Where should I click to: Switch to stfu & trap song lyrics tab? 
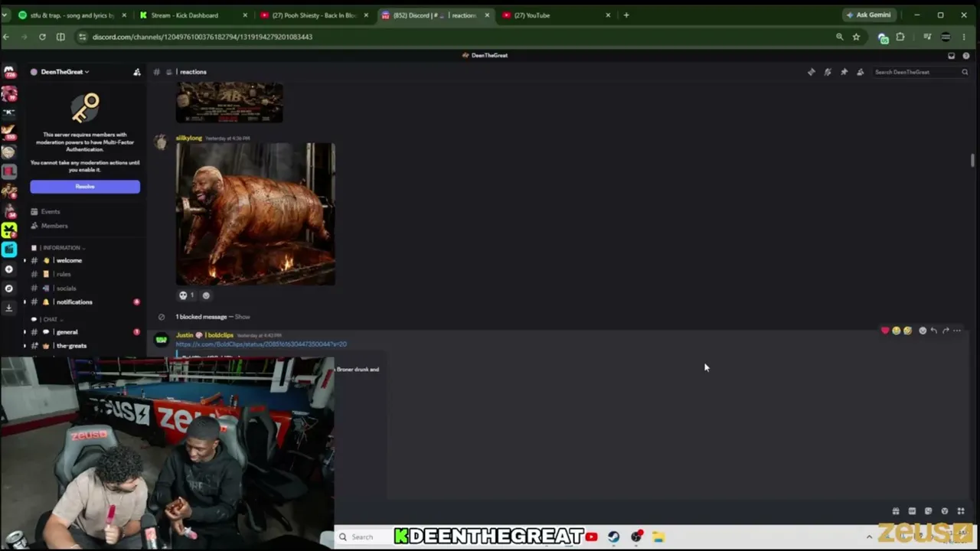(x=72, y=15)
